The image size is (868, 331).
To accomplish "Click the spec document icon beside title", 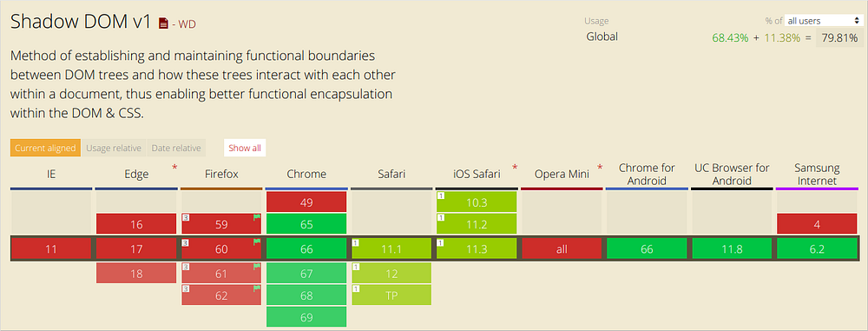I will 163,23.
